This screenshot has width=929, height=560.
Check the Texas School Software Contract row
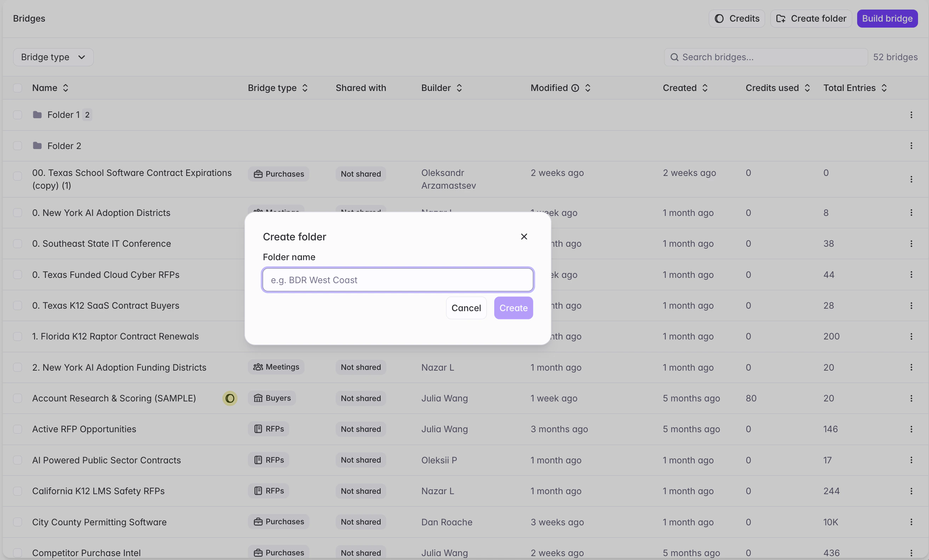tap(17, 176)
